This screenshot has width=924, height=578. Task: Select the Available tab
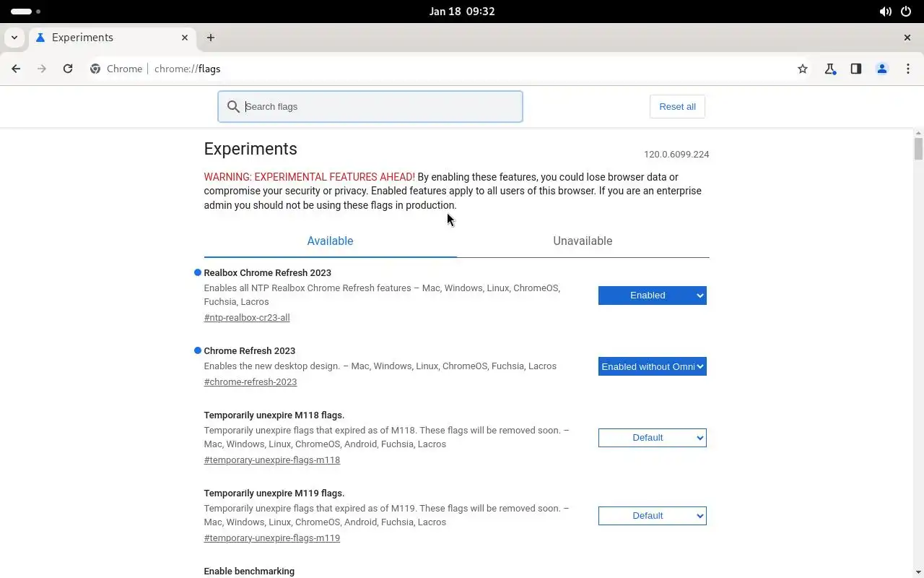point(330,241)
